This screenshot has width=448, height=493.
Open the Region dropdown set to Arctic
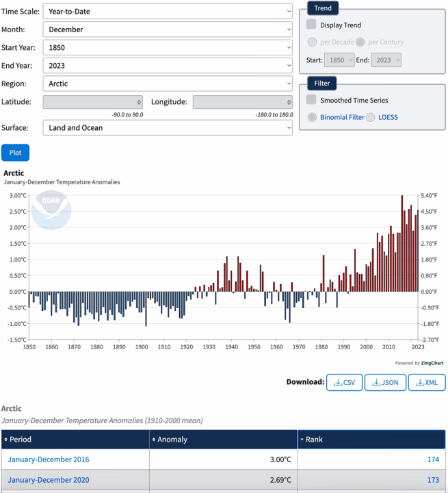tap(168, 84)
